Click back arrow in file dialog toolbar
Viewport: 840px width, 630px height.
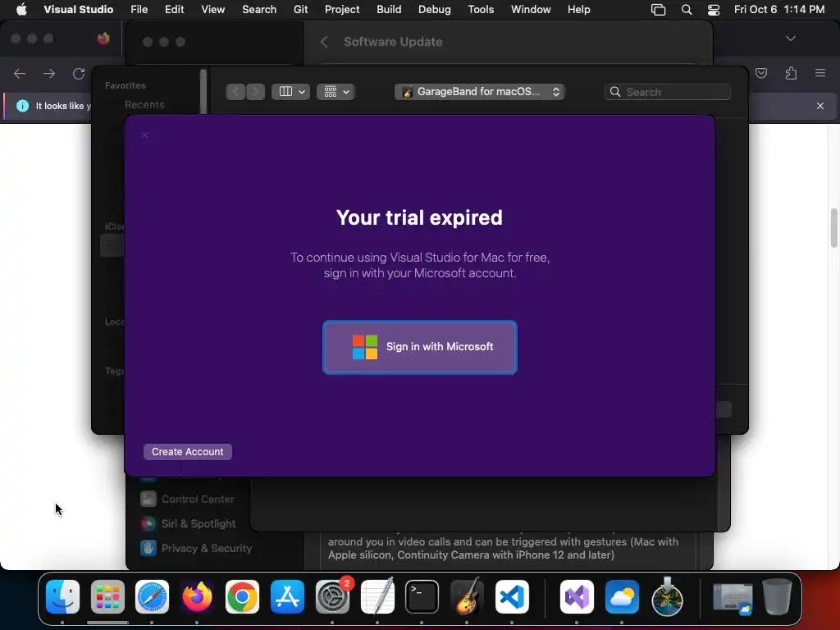(235, 92)
